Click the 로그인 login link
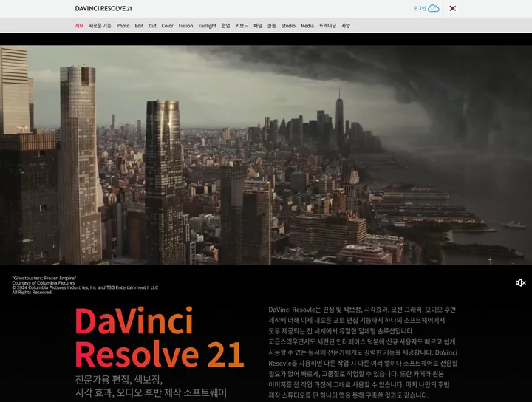This screenshot has height=402, width=532. pos(420,8)
